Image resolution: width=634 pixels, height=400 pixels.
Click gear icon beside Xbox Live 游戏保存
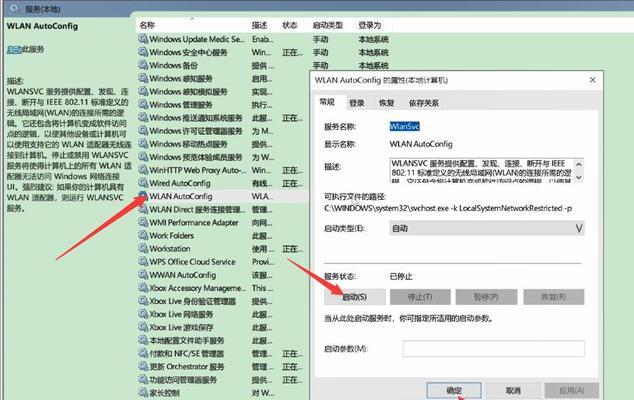(143, 327)
